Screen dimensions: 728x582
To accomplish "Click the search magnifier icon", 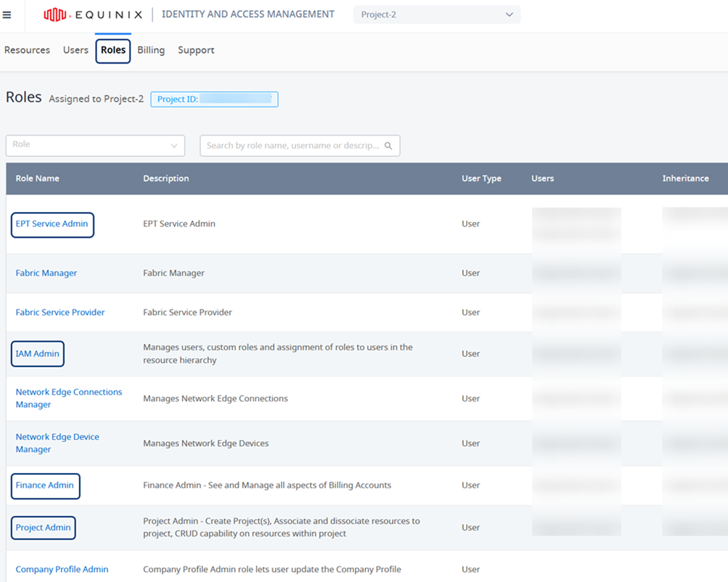I will pos(388,146).
